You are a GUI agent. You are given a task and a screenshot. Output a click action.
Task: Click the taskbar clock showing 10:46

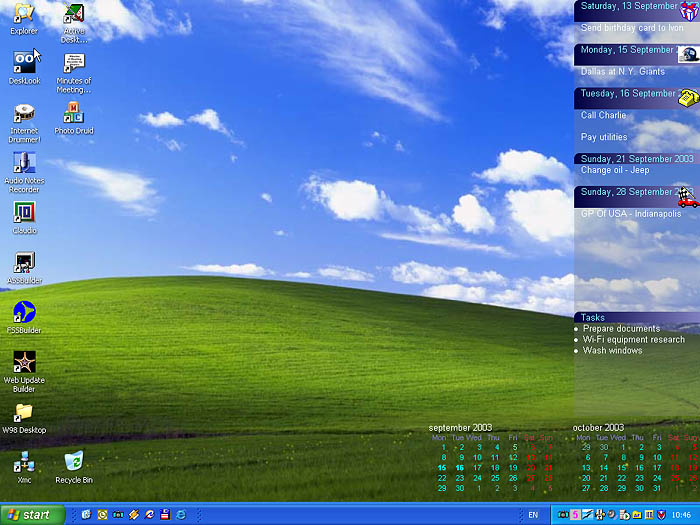coord(681,515)
